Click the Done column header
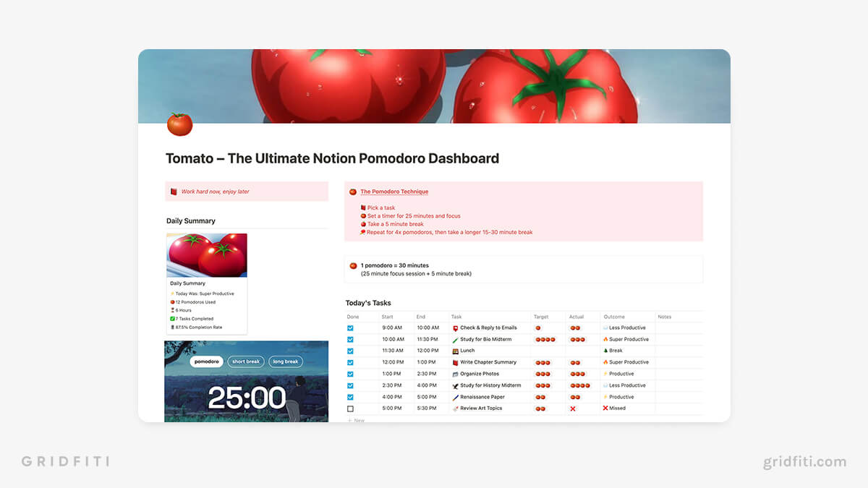Screen dimensions: 868x488 point(353,317)
